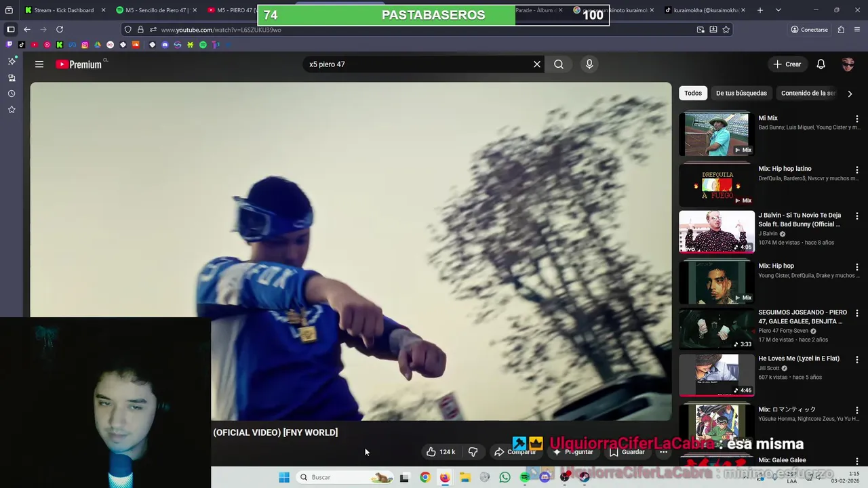Open picture-in-picture icon in address bar
This screenshot has width=868, height=488.
pyautogui.click(x=701, y=29)
